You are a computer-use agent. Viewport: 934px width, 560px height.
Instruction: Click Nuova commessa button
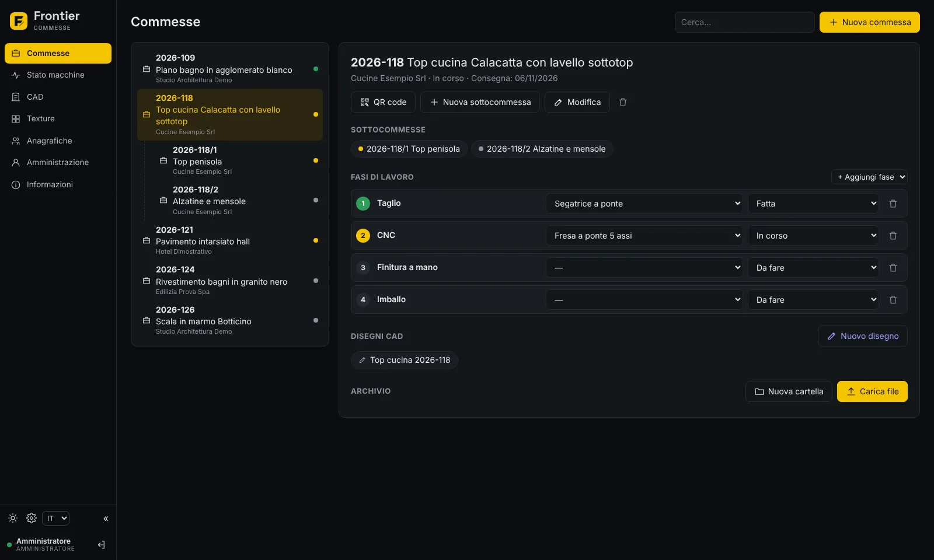tap(869, 22)
